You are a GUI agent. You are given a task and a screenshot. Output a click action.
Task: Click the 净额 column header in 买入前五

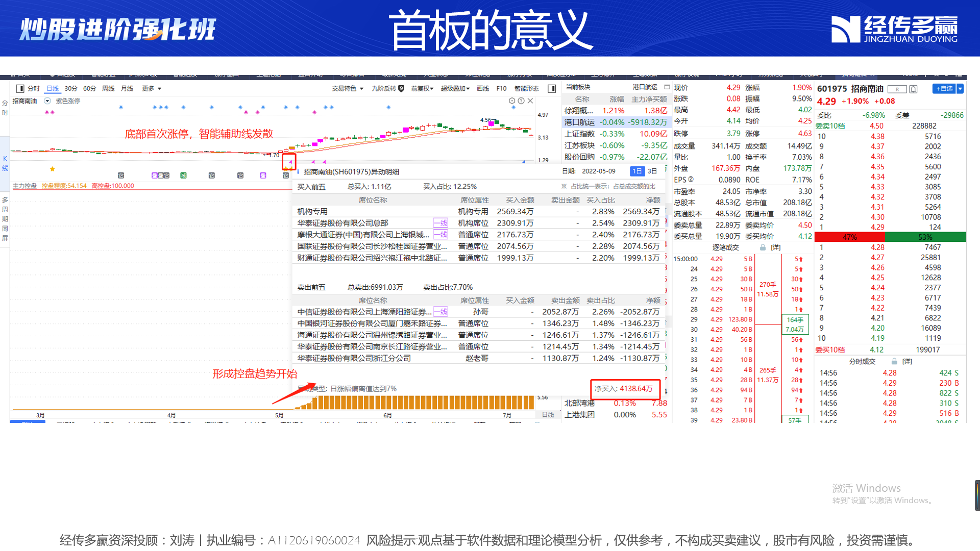(653, 201)
